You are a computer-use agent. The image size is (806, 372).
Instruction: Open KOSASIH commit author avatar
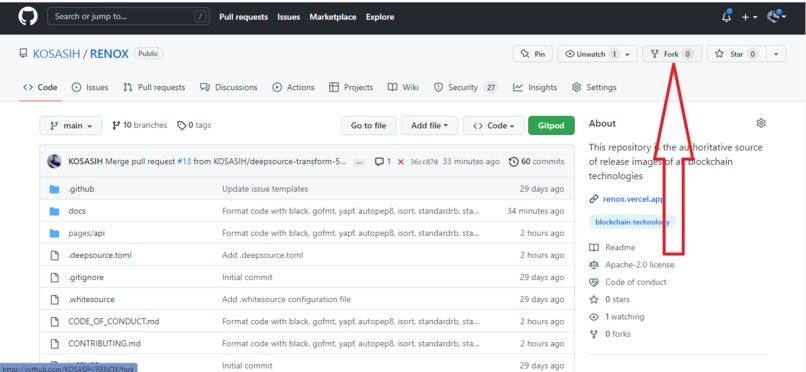pos(54,161)
